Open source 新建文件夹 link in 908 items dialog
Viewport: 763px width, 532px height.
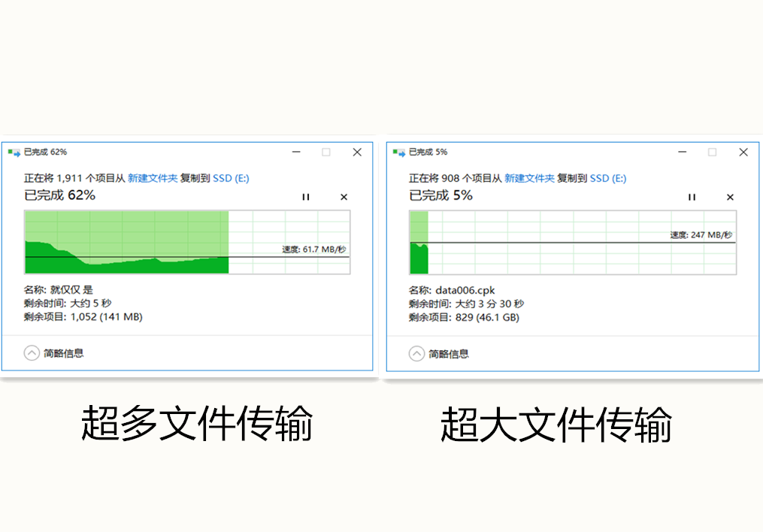pos(529,178)
